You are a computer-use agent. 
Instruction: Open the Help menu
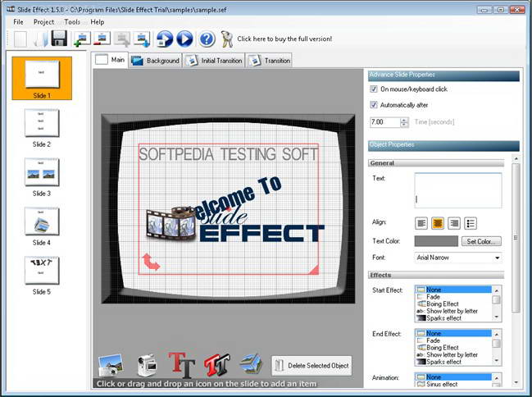coord(98,21)
